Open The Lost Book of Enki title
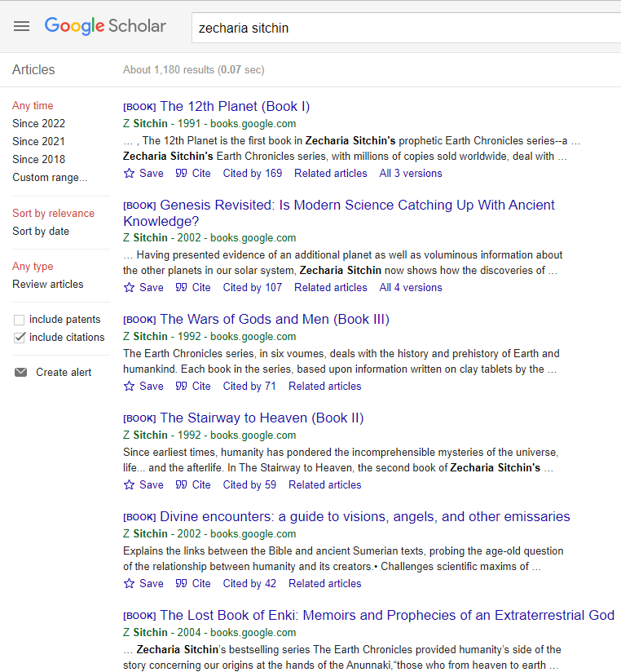This screenshot has height=672, width=621. pyautogui.click(x=387, y=615)
